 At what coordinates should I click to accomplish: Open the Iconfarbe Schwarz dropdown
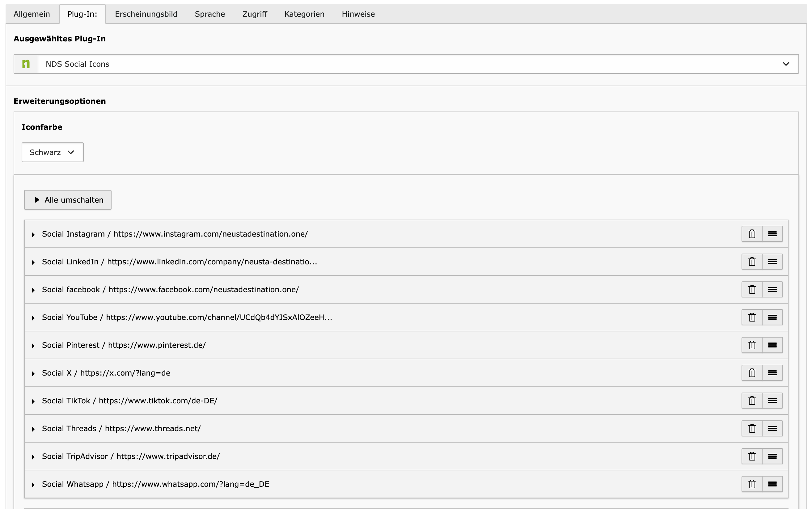pos(53,152)
